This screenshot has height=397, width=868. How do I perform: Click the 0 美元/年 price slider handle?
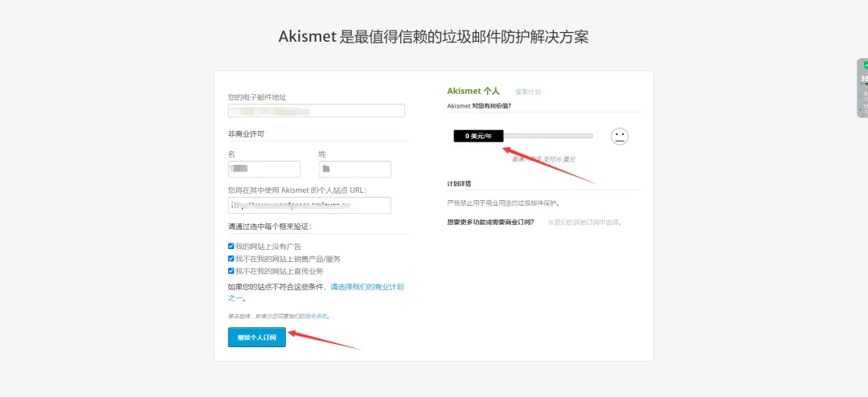click(x=478, y=136)
